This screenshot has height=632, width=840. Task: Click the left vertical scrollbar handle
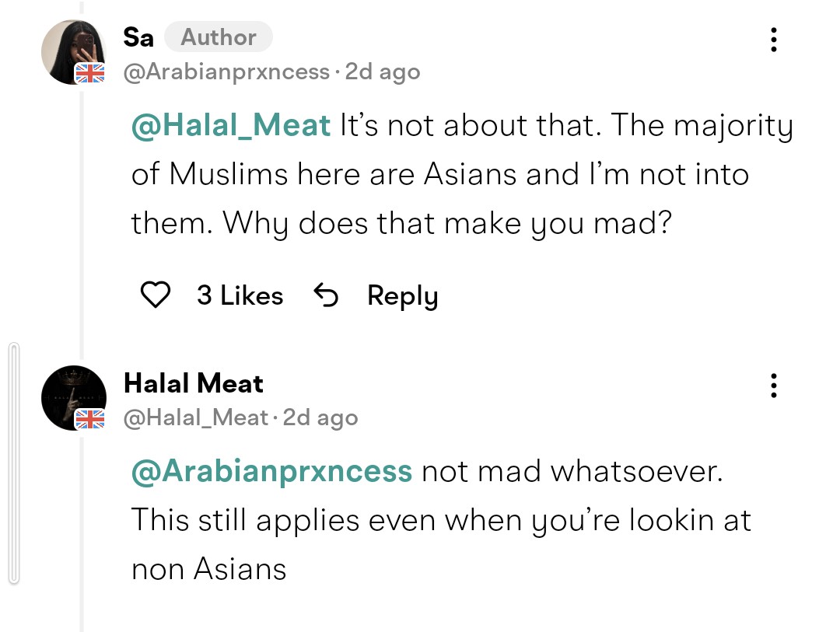click(x=15, y=463)
